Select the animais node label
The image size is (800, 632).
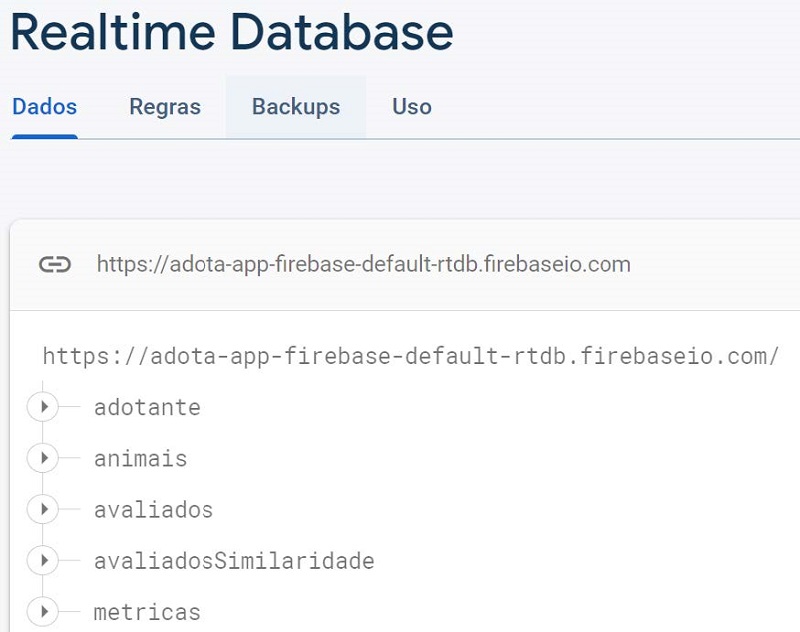[140, 459]
